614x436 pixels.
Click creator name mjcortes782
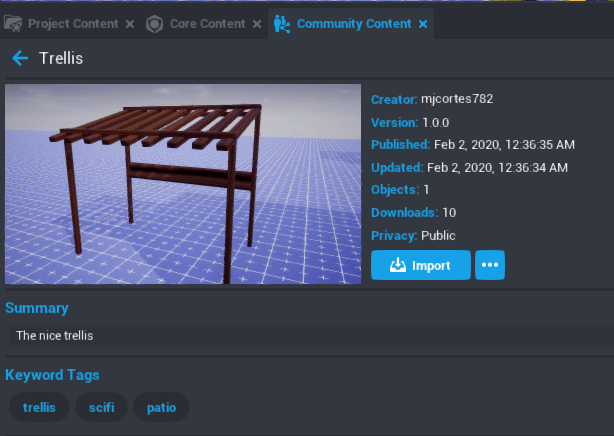pyautogui.click(x=457, y=99)
